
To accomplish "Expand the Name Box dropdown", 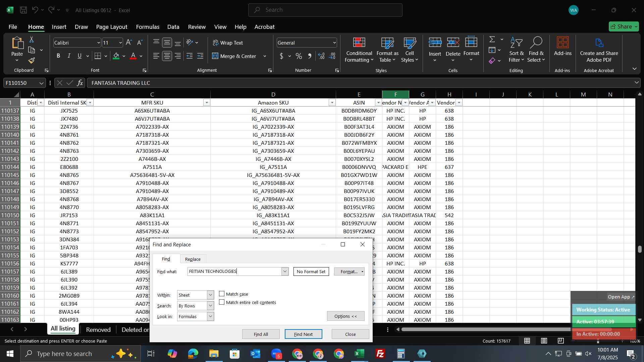I will click(41, 83).
